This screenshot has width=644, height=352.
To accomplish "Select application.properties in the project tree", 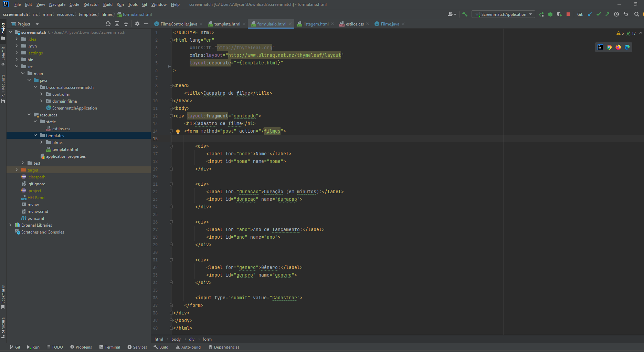I will [x=65, y=156].
